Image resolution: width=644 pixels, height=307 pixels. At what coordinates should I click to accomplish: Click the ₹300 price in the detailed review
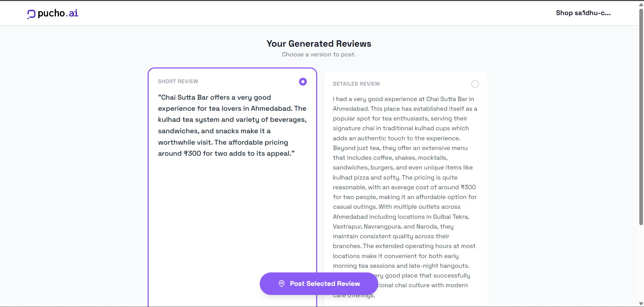468,187
